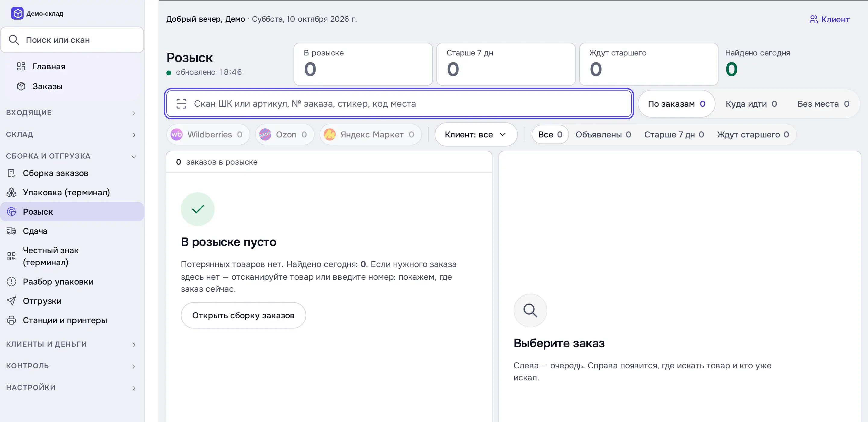Click the Сдача truck icon
The height and width of the screenshot is (422, 868).
pyautogui.click(x=11, y=231)
